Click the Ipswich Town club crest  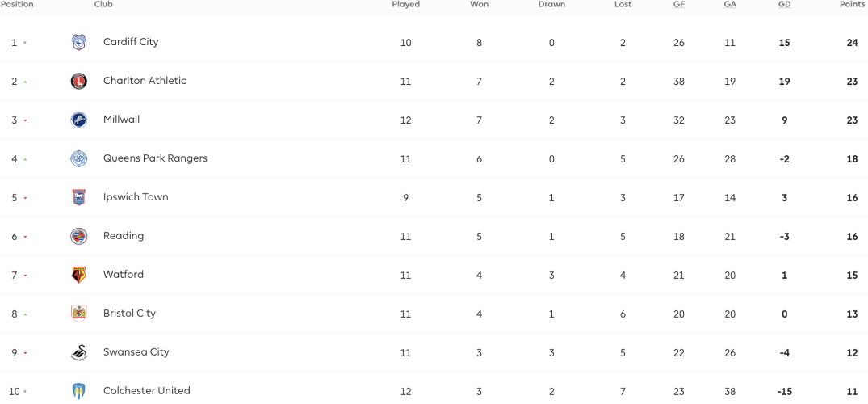point(78,197)
